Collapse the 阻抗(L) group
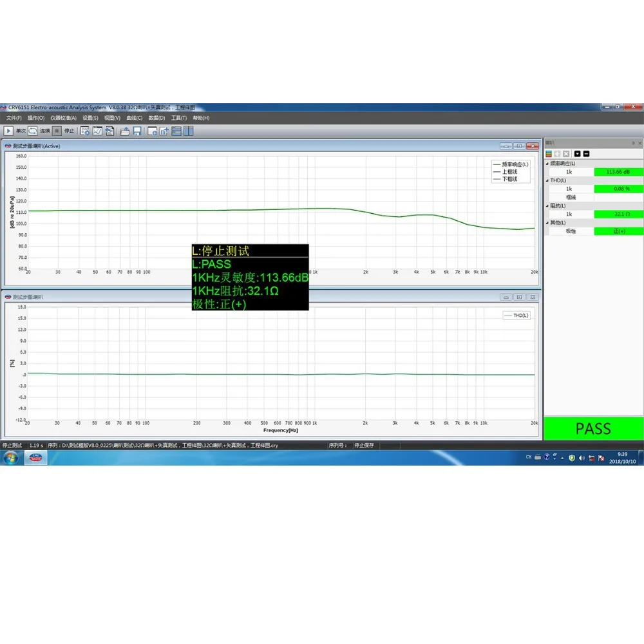Viewport: 644px width, 644px height. click(x=547, y=206)
